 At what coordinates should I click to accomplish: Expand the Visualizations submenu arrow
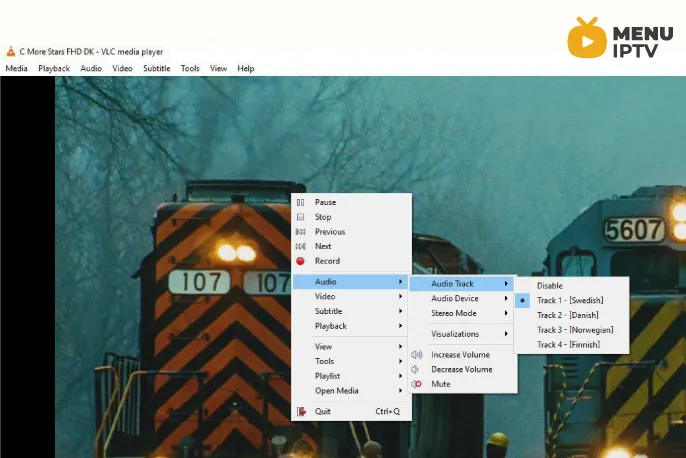coord(506,334)
